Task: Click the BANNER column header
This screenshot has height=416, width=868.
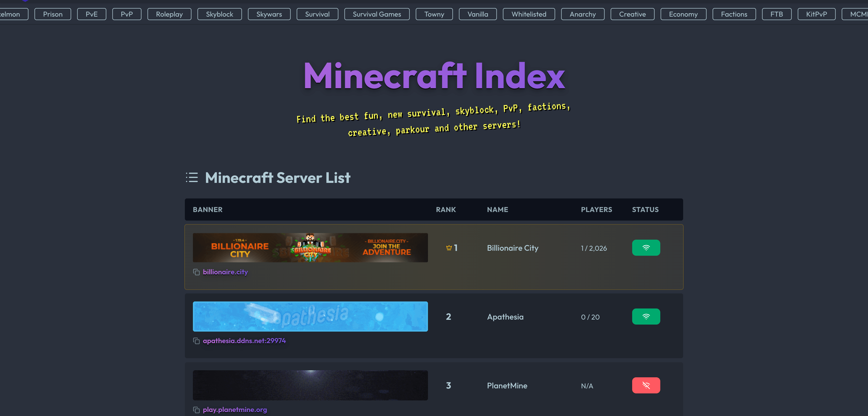Action: click(x=207, y=209)
